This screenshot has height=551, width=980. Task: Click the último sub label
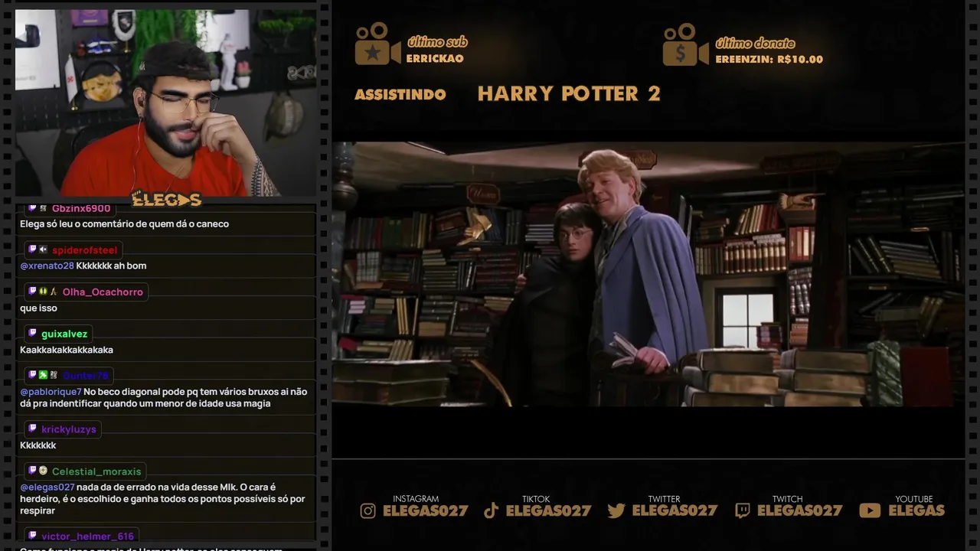tap(437, 43)
